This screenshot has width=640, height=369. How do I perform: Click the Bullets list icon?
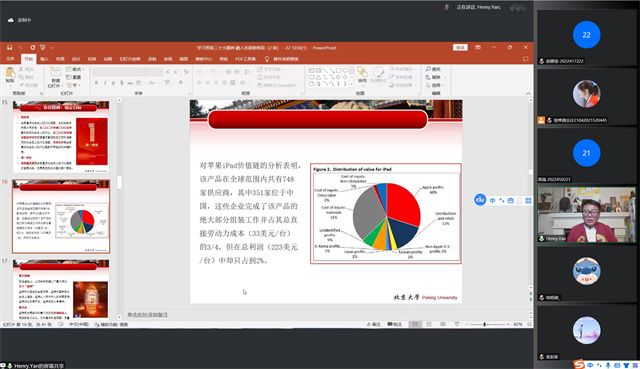coord(200,72)
